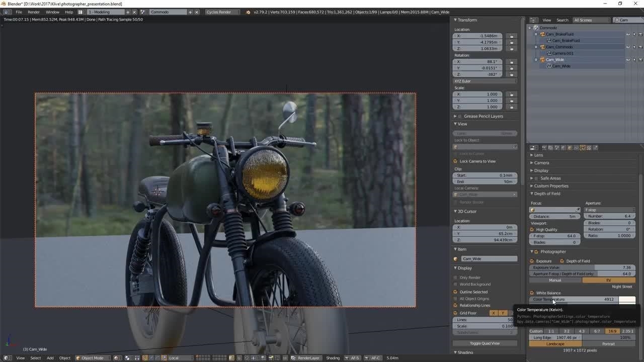The width and height of the screenshot is (644, 362).
Task: Click the Blender logo in info header
Action: pos(248,12)
